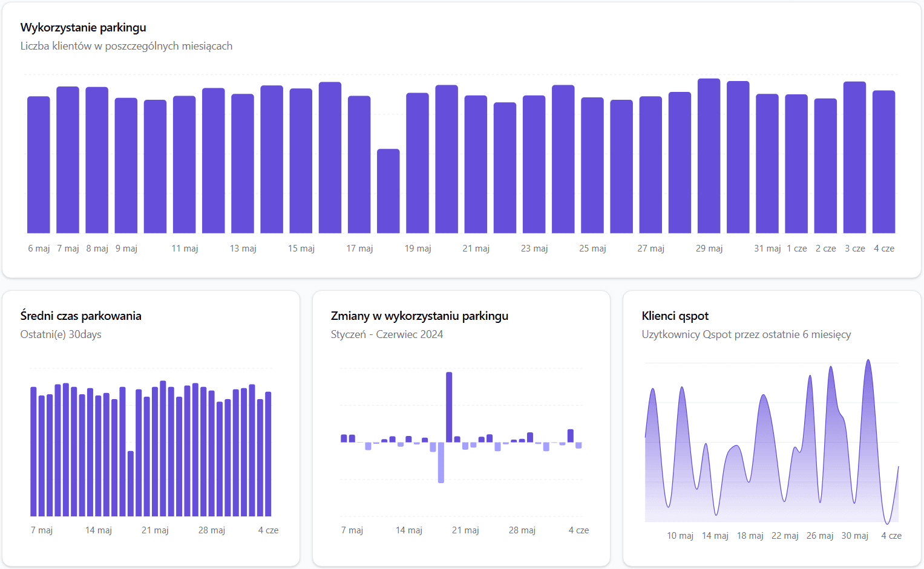Click the '1 cze' axis label in top chart
Screen dimensions: 924x569
[796, 249]
